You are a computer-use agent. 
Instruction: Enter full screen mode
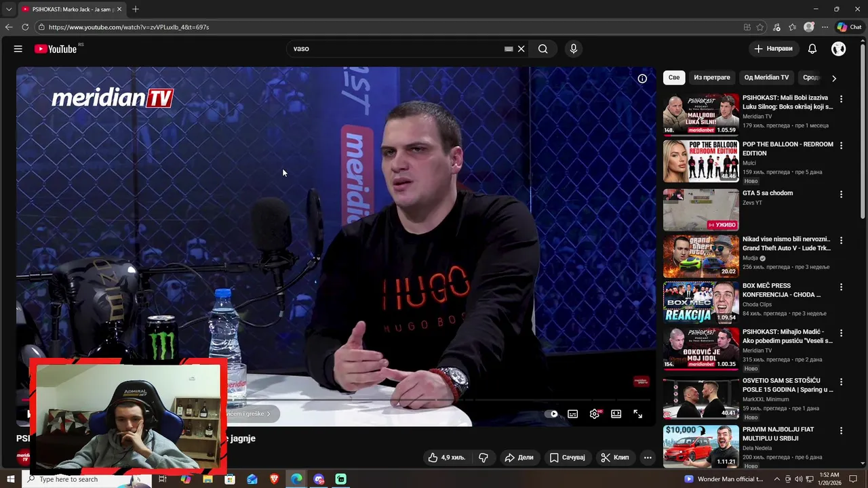tap(638, 414)
